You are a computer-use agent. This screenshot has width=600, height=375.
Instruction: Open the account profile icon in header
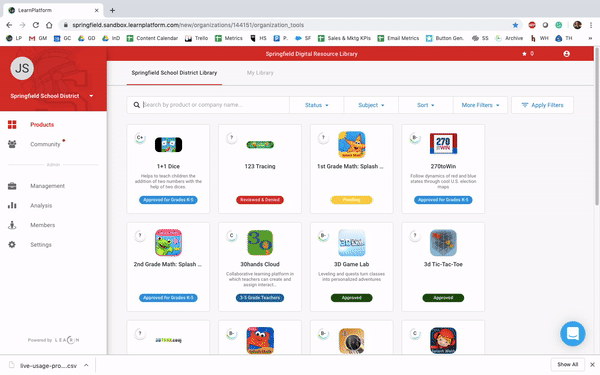[567, 54]
